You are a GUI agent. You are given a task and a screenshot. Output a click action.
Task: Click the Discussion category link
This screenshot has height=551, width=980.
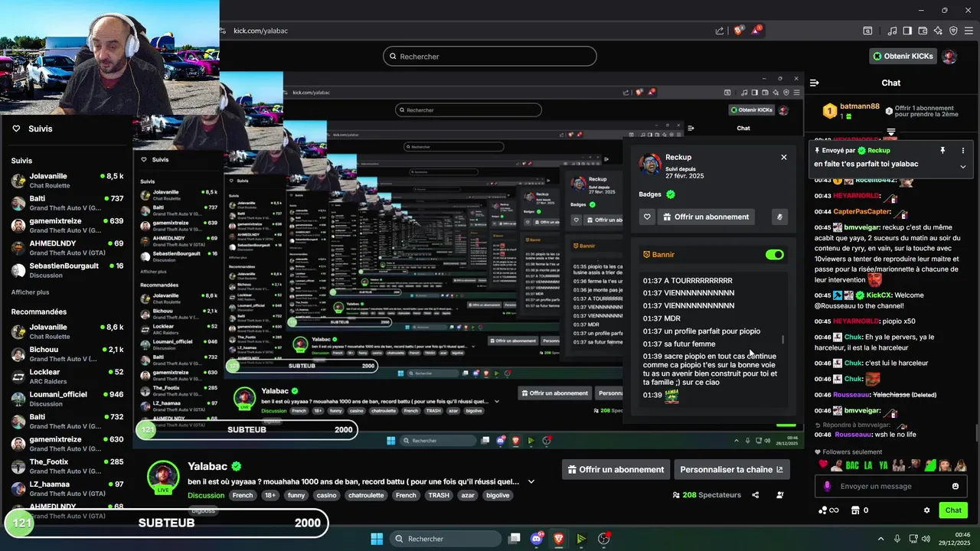tap(206, 495)
